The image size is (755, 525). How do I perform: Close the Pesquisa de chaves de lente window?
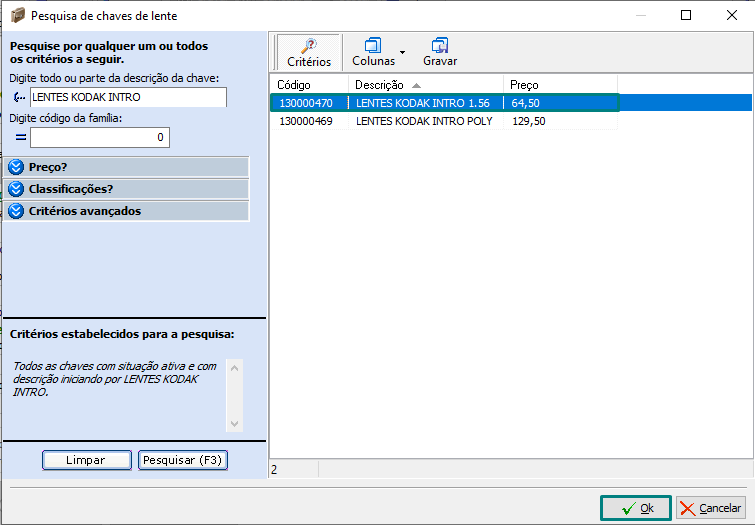(731, 15)
